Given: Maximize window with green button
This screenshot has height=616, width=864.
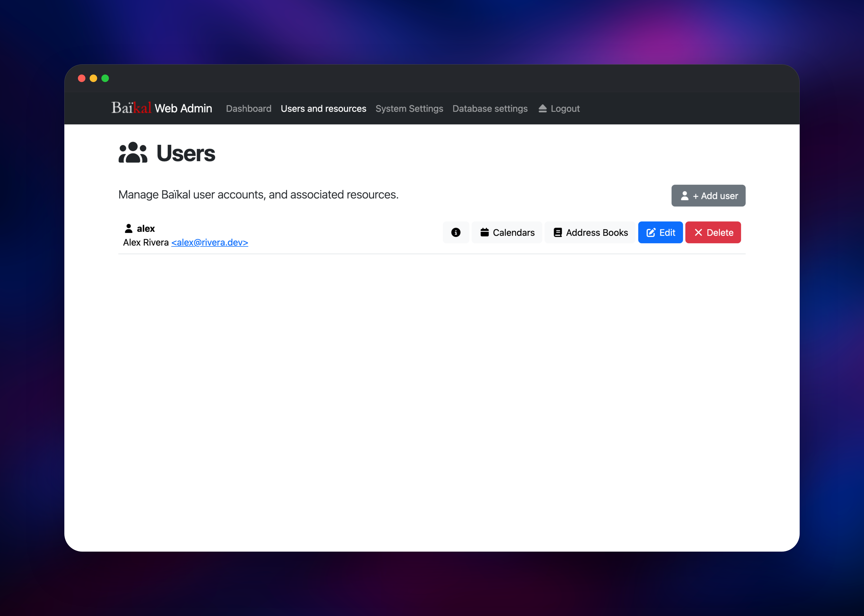Looking at the screenshot, I should [105, 78].
